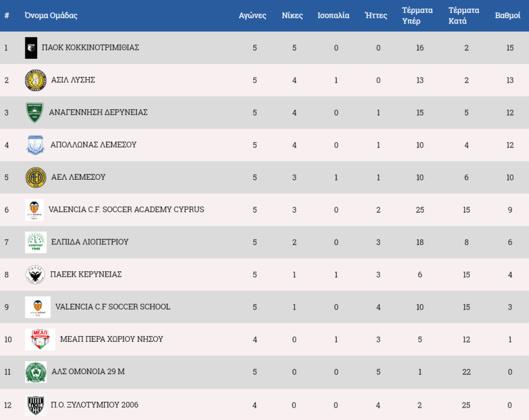Click the # column header
529x420 pixels.
point(6,15)
